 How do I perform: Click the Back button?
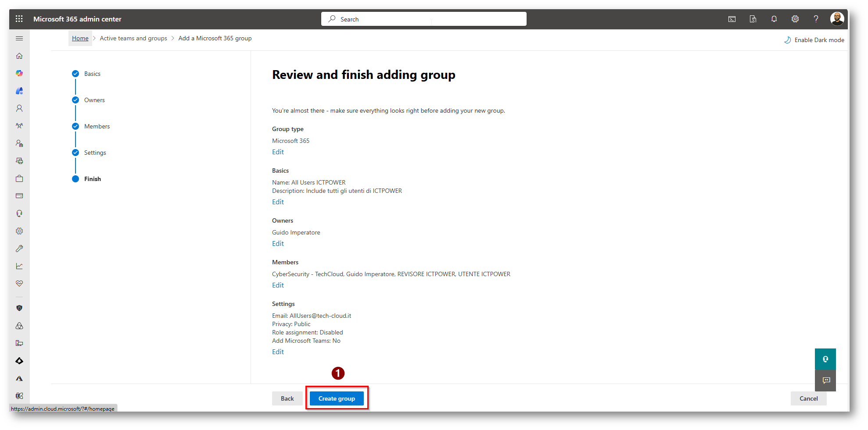pyautogui.click(x=287, y=398)
